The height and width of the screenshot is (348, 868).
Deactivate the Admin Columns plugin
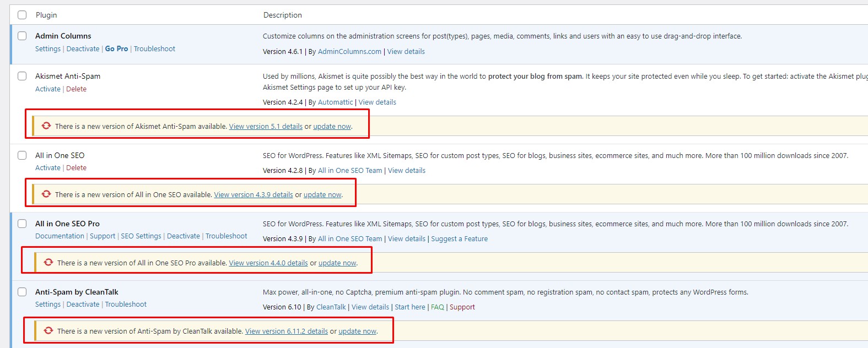tap(83, 48)
